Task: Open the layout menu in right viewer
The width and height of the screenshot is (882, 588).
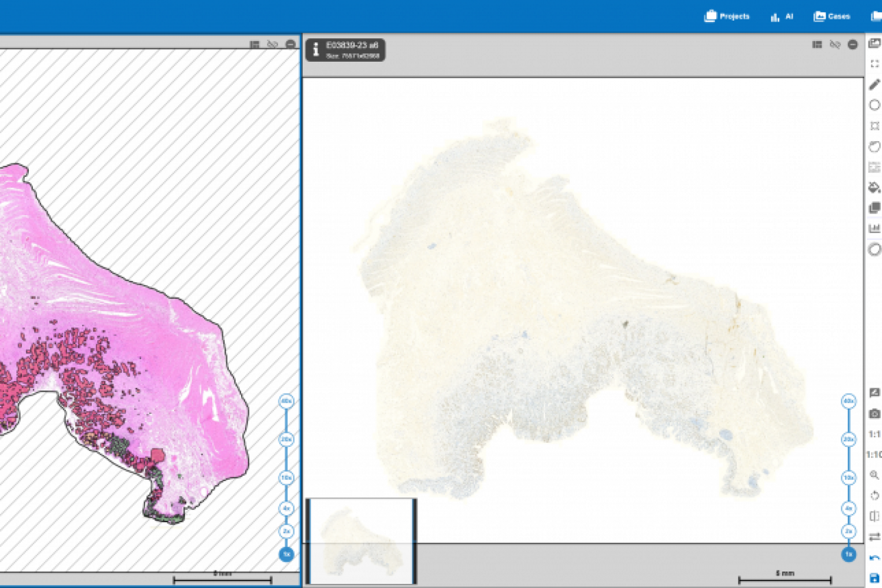Action: [x=817, y=45]
